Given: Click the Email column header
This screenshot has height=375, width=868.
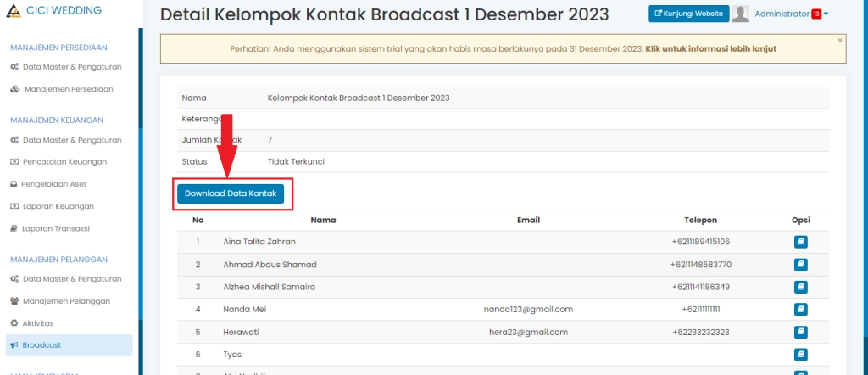Looking at the screenshot, I should [528, 220].
